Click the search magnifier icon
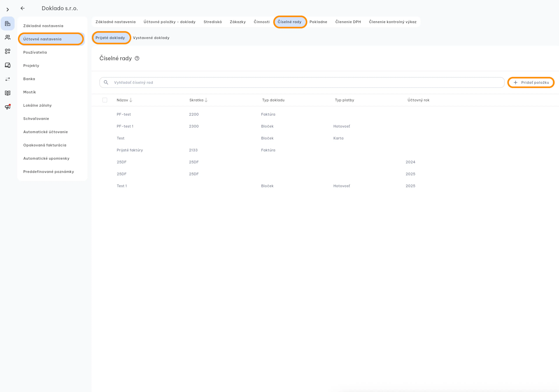559x392 pixels. [106, 83]
